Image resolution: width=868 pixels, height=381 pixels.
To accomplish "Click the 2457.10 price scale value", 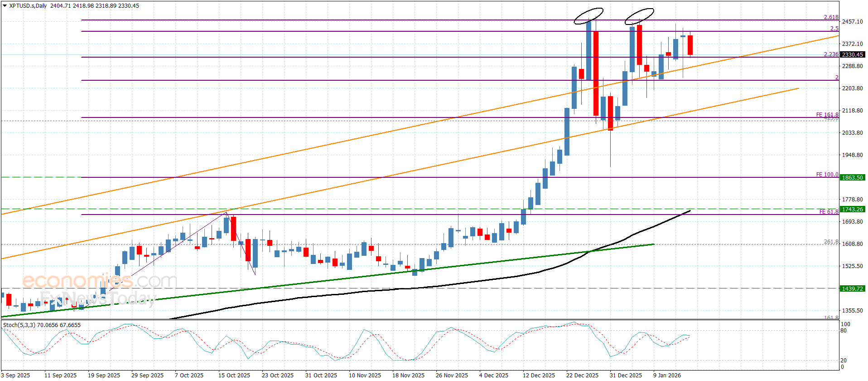I will point(852,22).
